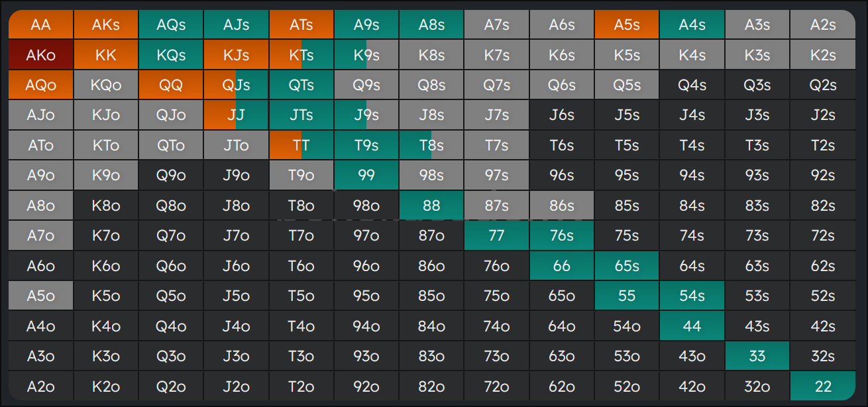Select the KK pocket pair cell
The image size is (868, 407).
click(x=106, y=56)
